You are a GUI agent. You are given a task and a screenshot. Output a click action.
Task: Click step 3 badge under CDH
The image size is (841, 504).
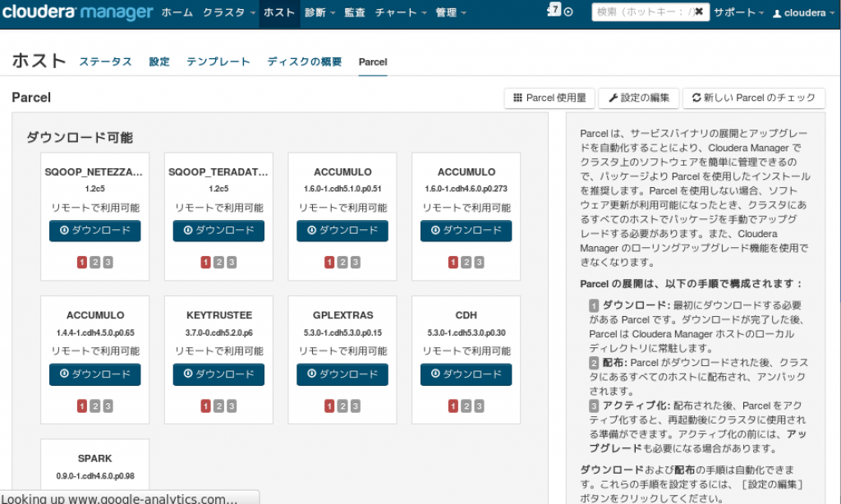(x=479, y=405)
